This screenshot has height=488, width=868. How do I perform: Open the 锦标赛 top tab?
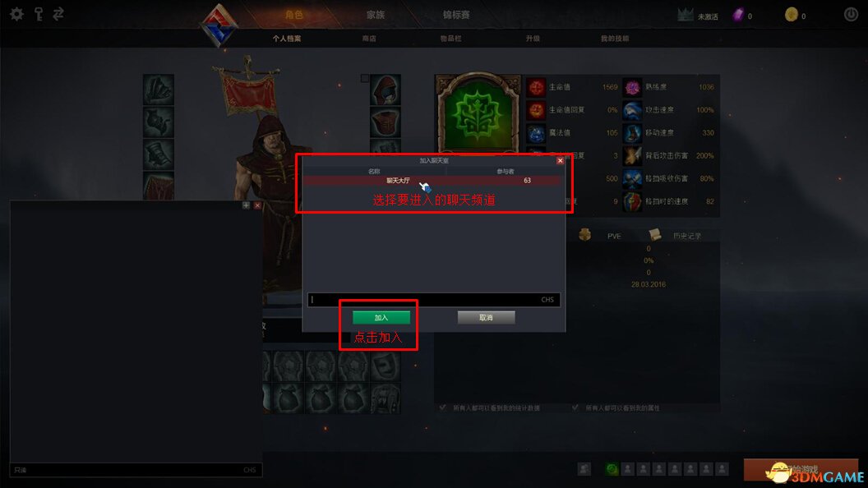coord(456,15)
